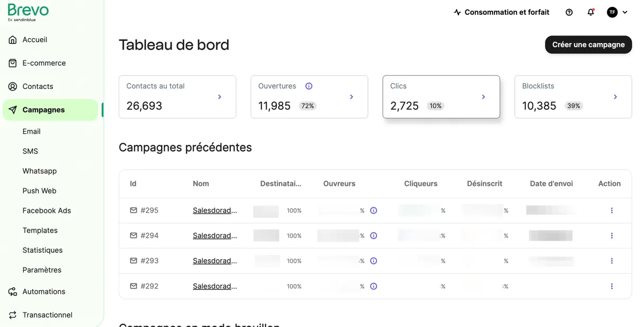
Task: Open action menu for campaign #294
Action: point(612,235)
